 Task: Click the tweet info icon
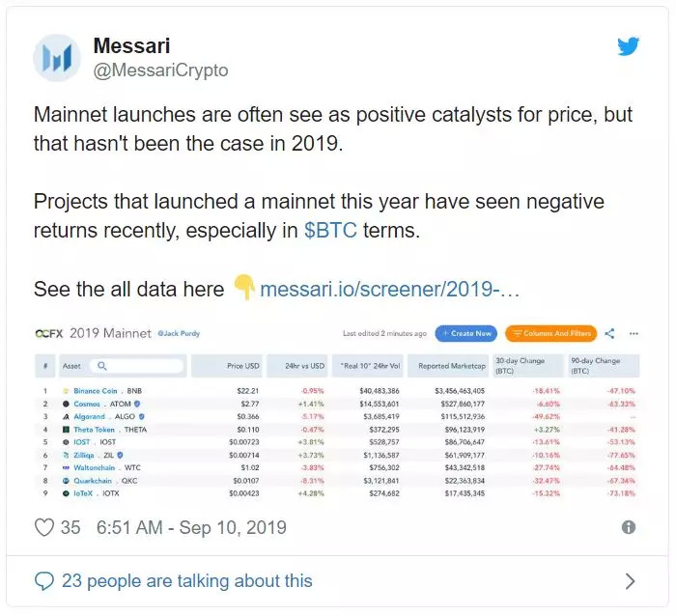coord(629,527)
